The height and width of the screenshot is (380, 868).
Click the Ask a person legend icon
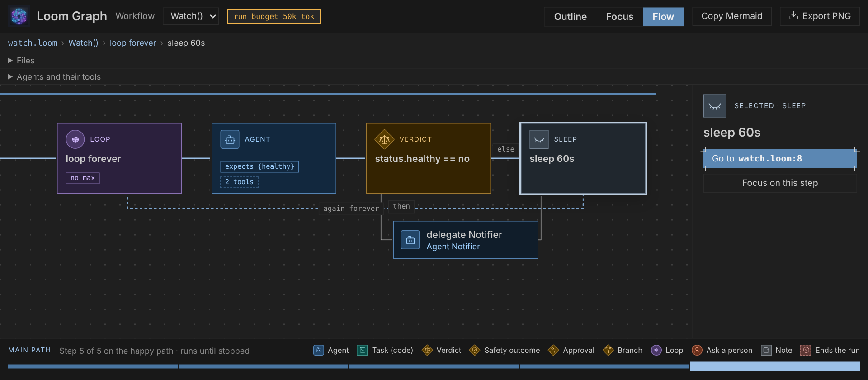tap(697, 350)
